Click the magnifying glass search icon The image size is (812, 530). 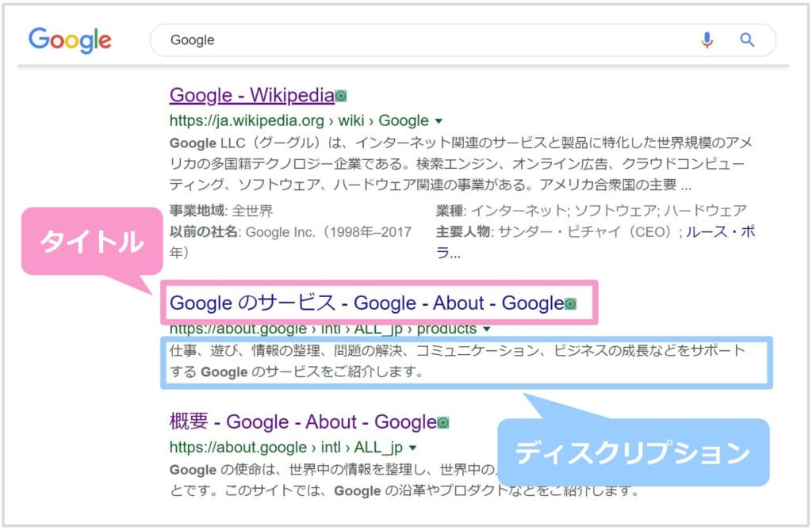click(747, 40)
